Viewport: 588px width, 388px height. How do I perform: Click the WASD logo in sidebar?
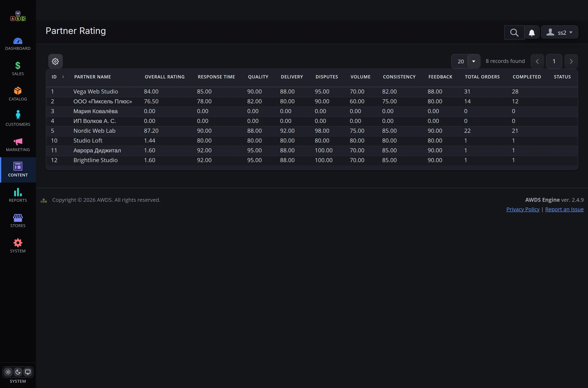coord(18,16)
